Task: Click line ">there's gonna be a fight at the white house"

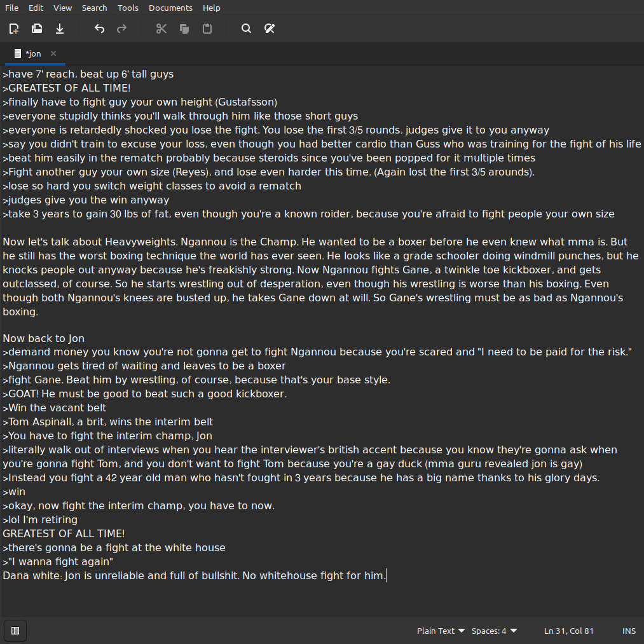Action: pos(114,547)
